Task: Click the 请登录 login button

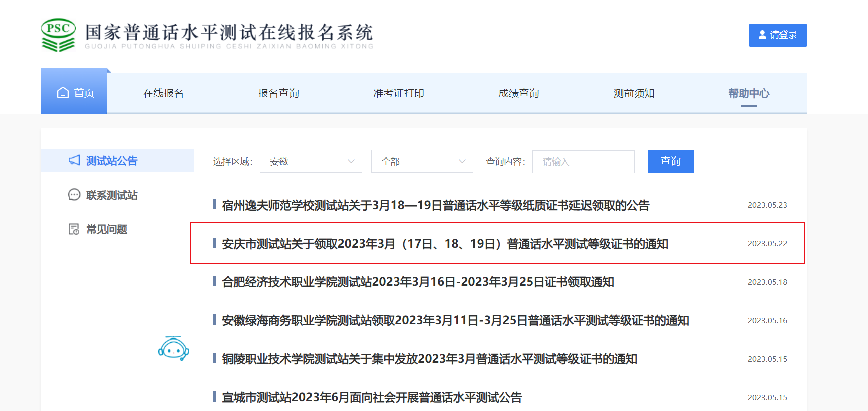Action: click(x=778, y=35)
